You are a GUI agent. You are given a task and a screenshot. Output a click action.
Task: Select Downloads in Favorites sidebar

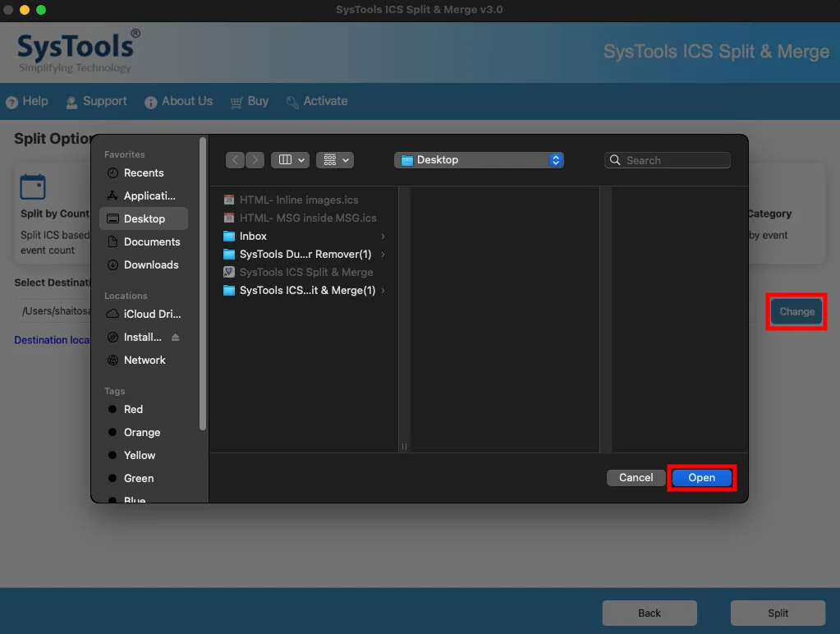144,264
